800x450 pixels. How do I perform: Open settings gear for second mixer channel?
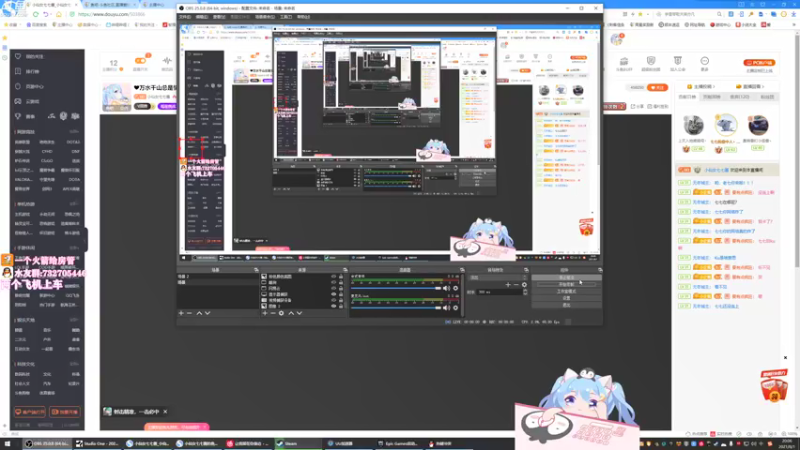pos(456,308)
